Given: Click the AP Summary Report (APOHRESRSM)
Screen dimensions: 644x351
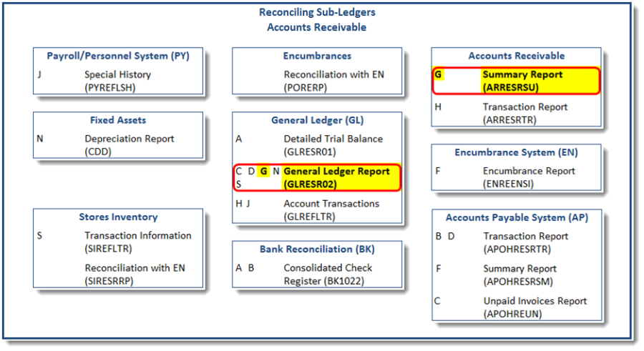Looking at the screenshot, I should pyautogui.click(x=519, y=275).
